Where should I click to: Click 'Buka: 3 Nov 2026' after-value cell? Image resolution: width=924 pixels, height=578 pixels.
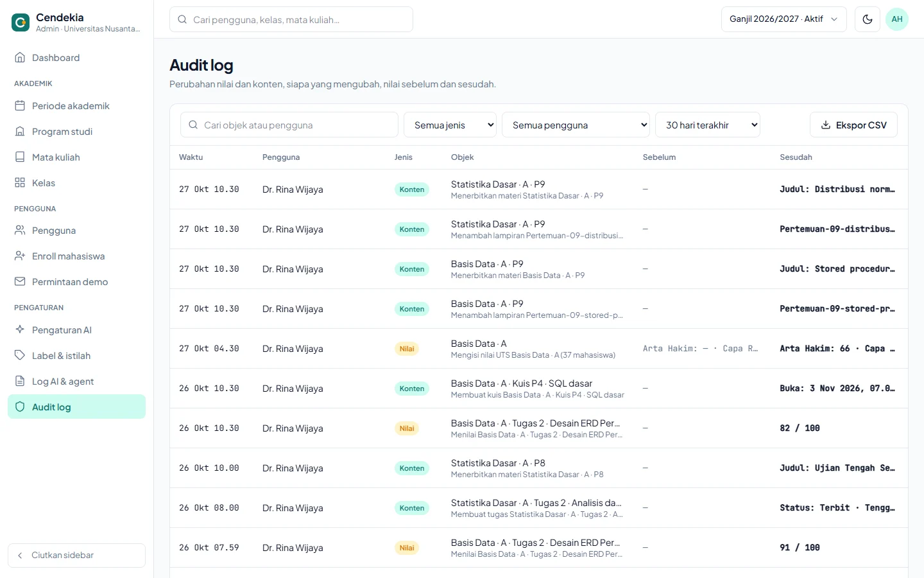point(837,389)
